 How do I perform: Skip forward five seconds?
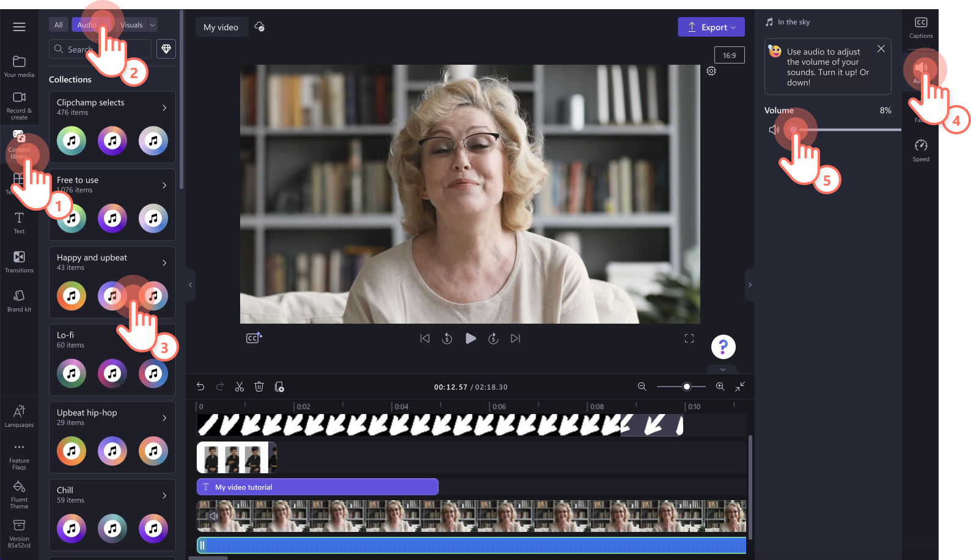pos(494,338)
